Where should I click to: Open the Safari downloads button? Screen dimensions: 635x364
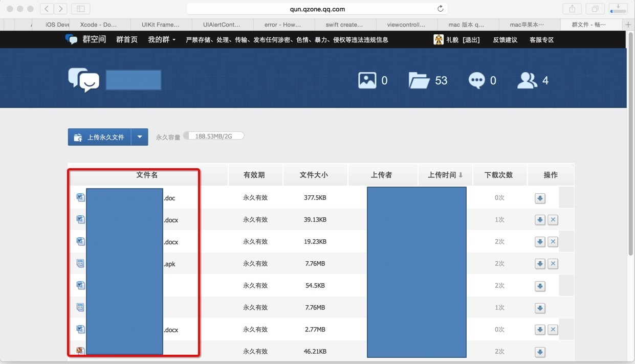click(x=618, y=9)
